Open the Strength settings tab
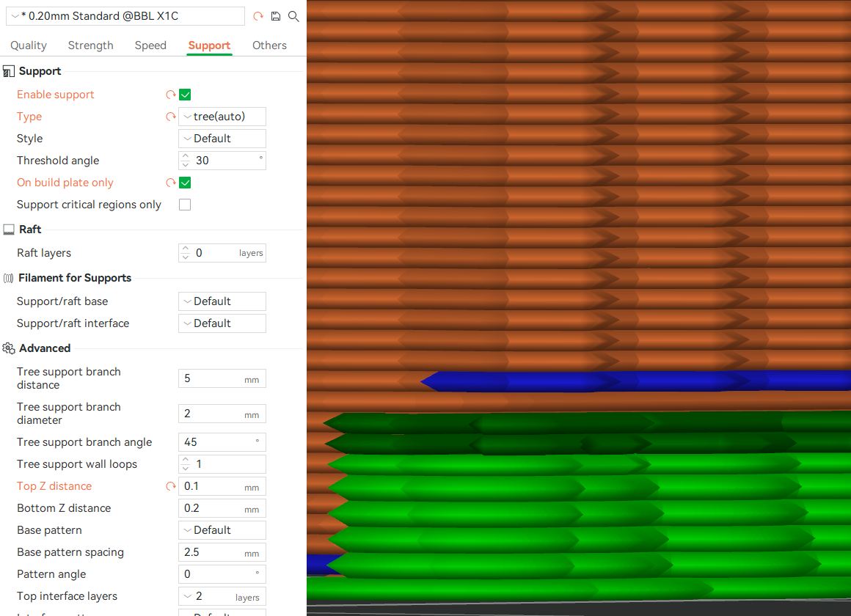Viewport: 851px width, 616px height. coord(90,45)
